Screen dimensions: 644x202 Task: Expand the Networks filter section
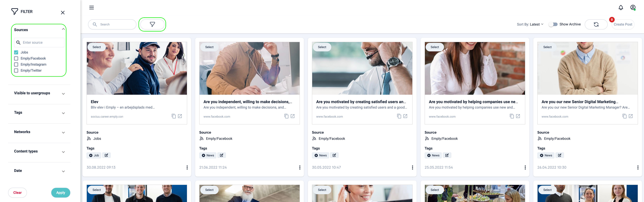point(39,132)
